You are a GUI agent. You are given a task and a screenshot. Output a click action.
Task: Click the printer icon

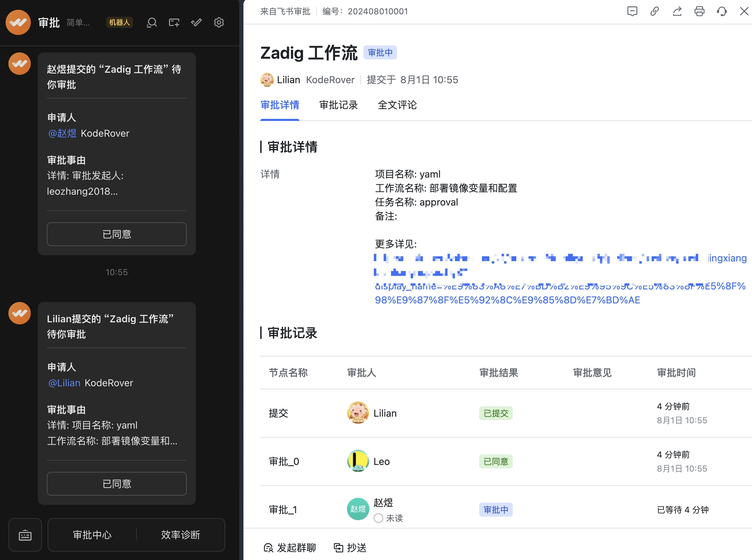pos(700,12)
